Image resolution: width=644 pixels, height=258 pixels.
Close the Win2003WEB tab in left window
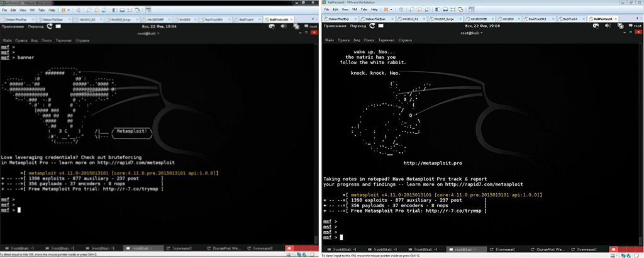(169, 20)
